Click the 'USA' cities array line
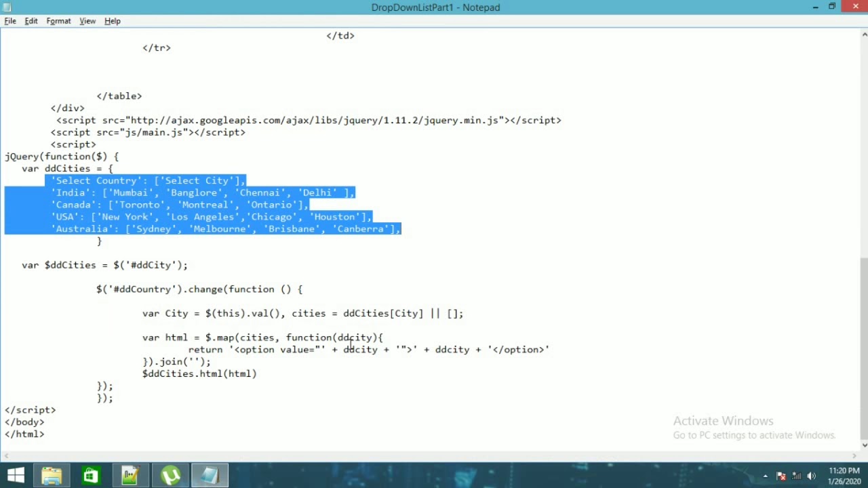Viewport: 868px width, 488px height. click(x=211, y=217)
